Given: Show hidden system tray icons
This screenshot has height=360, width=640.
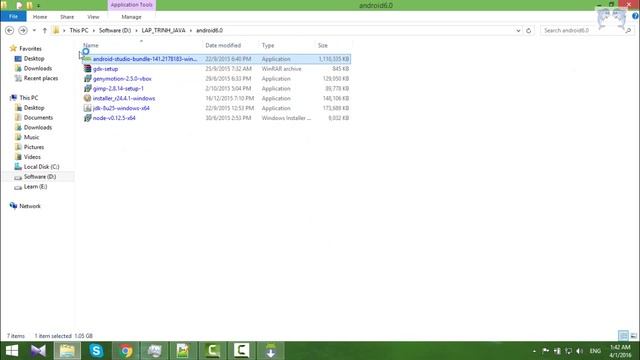Looking at the screenshot, I should point(534,351).
